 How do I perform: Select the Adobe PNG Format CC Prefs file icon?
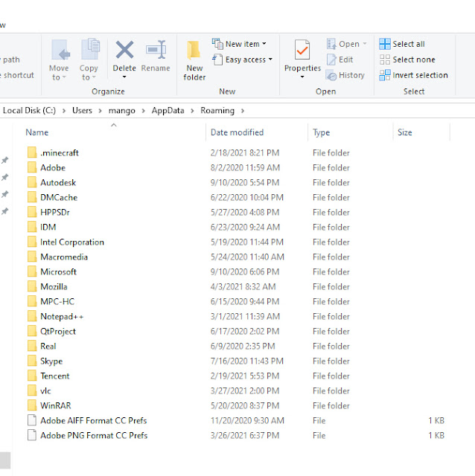pos(32,435)
